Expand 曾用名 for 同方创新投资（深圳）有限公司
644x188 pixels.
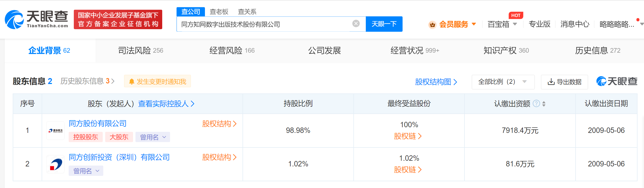[x=86, y=171]
